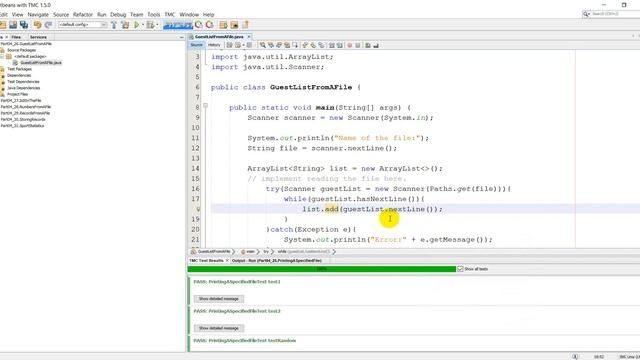Click the GuestListFromAFile breadcrumb item

[x=214, y=252]
